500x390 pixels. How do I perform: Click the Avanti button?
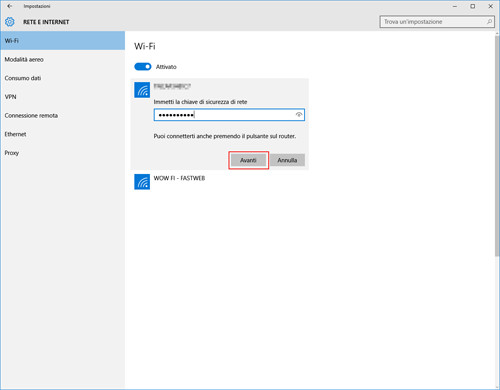[248, 160]
